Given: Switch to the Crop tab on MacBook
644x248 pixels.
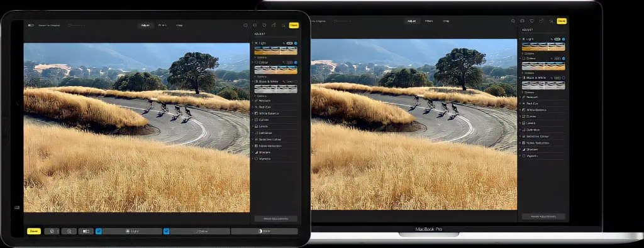Looking at the screenshot, I should click(446, 21).
